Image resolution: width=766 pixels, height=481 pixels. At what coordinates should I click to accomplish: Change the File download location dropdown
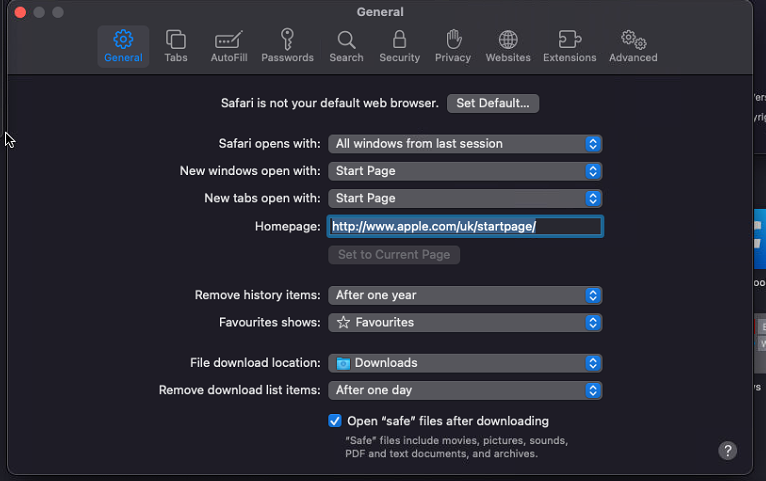(x=465, y=363)
